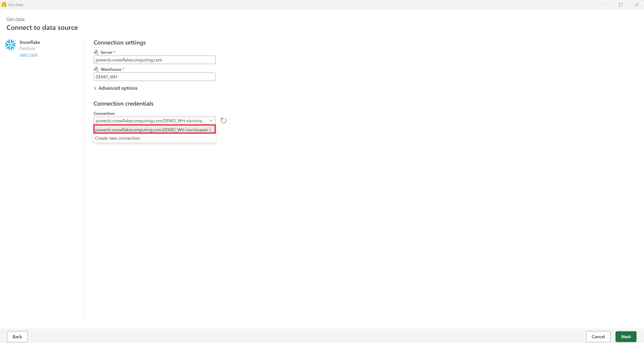
Task: Click the Get data title bar icon
Action: click(3, 5)
